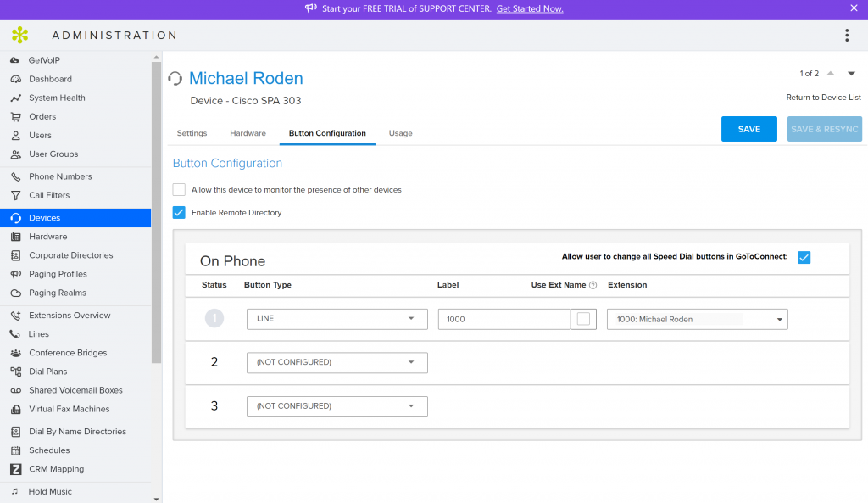Click the Shared Voicemail Boxes icon
Image resolution: width=868 pixels, height=503 pixels.
pos(15,390)
